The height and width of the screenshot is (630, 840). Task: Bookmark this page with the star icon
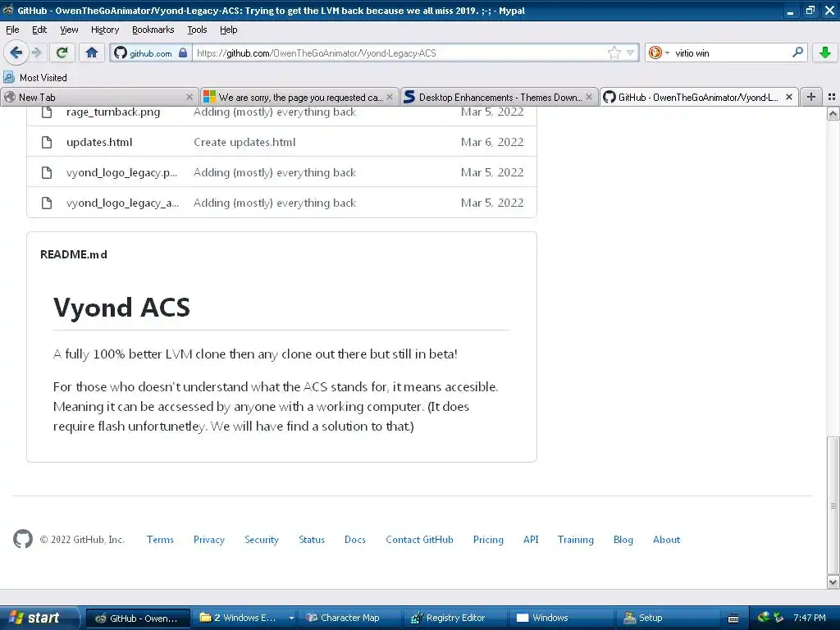614,52
